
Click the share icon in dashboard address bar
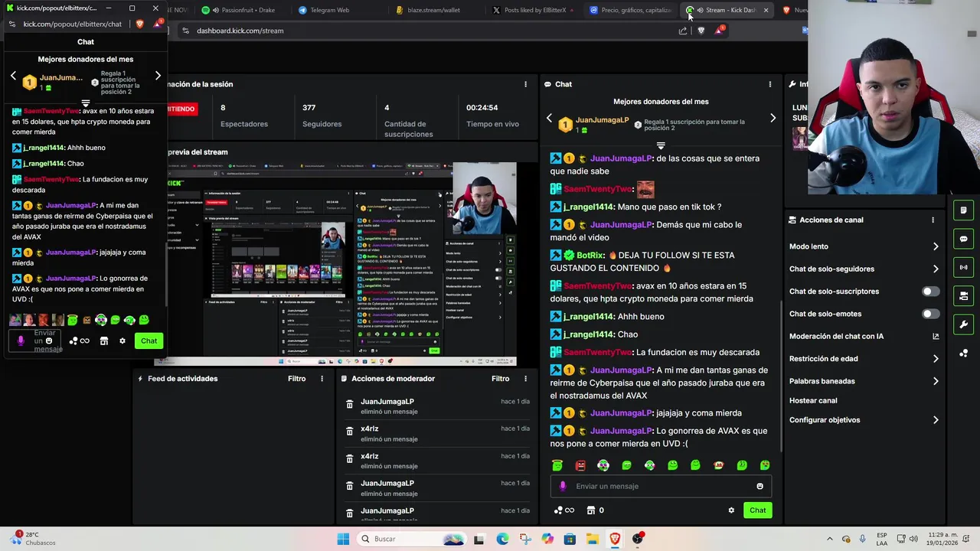pos(682,31)
